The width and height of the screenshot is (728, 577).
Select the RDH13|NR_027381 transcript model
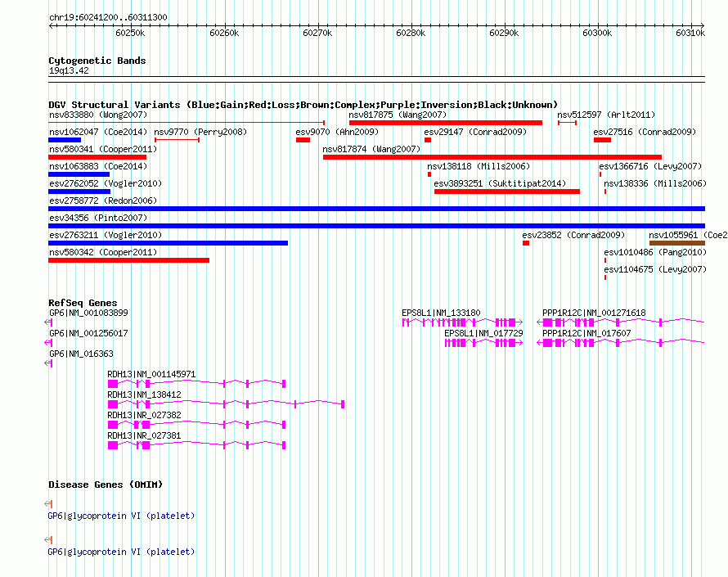[x=197, y=445]
